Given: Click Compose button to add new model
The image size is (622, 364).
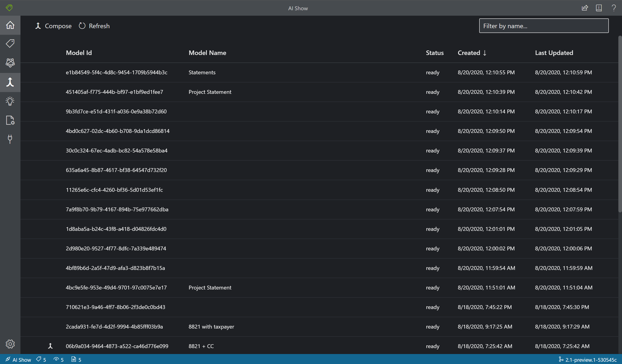Looking at the screenshot, I should [53, 26].
